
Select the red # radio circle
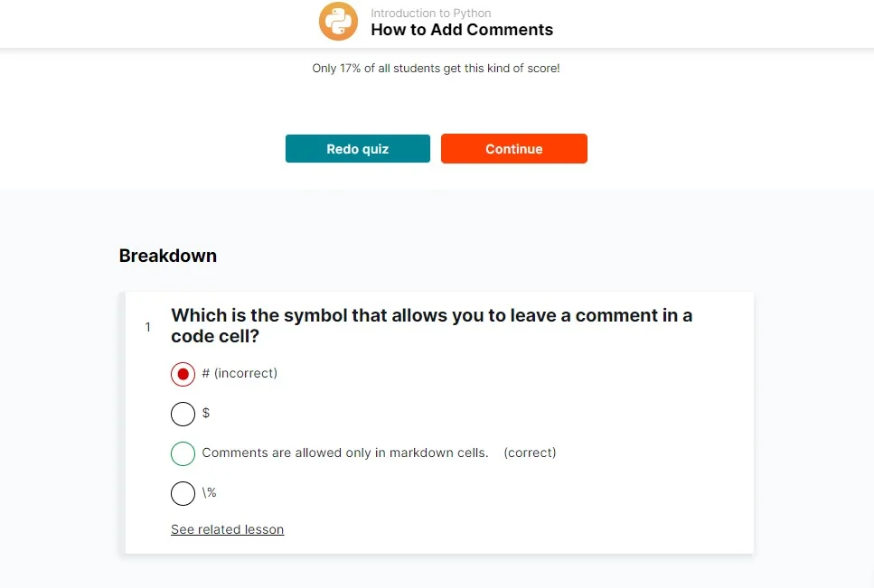coord(183,374)
